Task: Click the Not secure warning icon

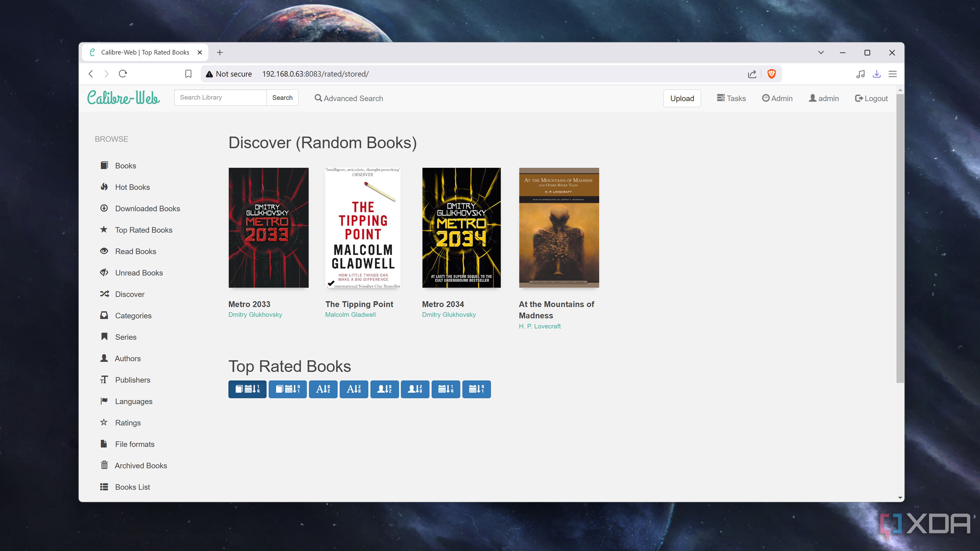Action: [209, 74]
